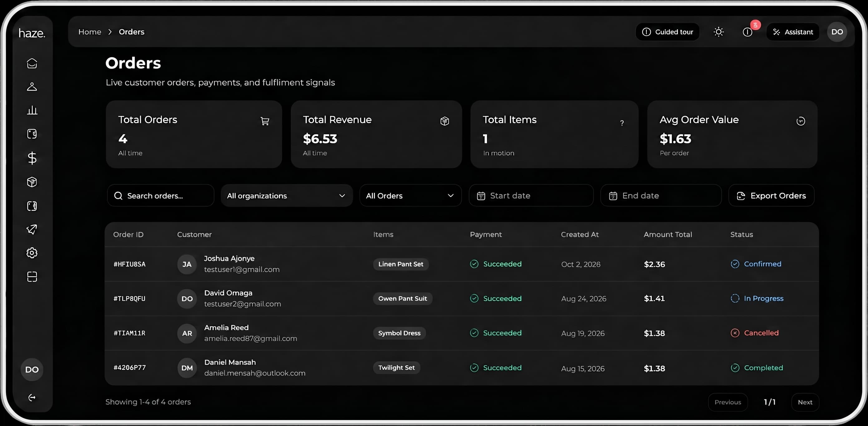Viewport: 868px width, 426px height.
Task: Click the cube icon on Total Revenue card
Action: (444, 121)
